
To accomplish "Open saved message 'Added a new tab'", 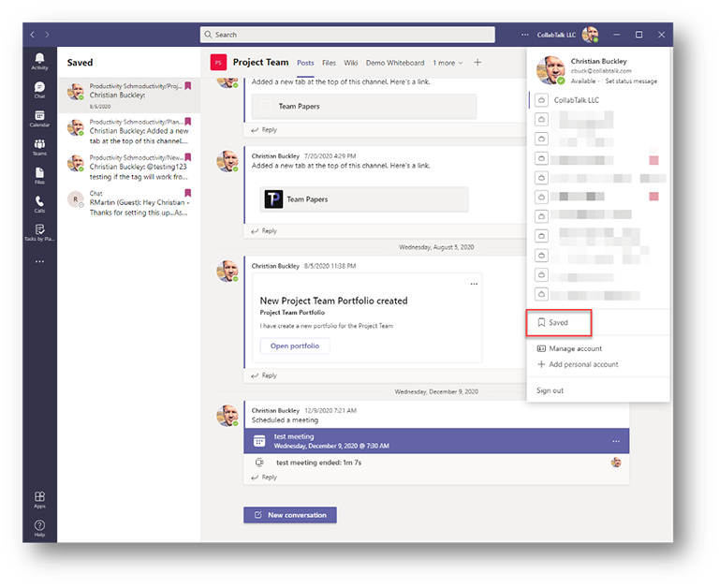I will coord(129,131).
